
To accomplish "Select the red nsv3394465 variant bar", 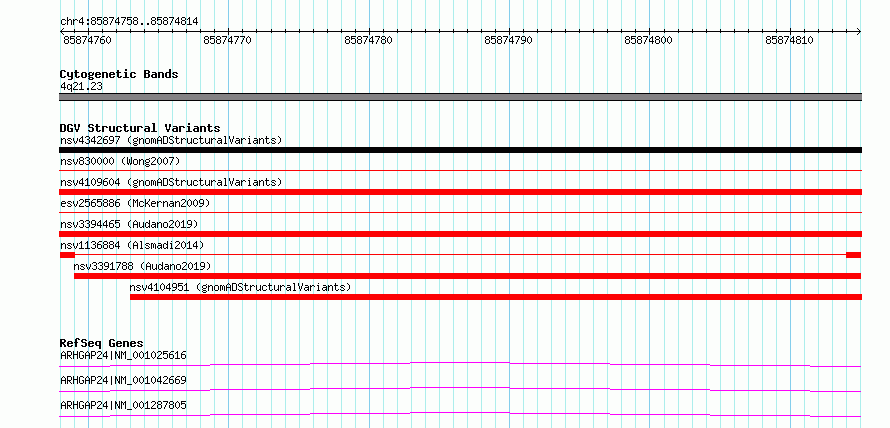I will (x=460, y=234).
